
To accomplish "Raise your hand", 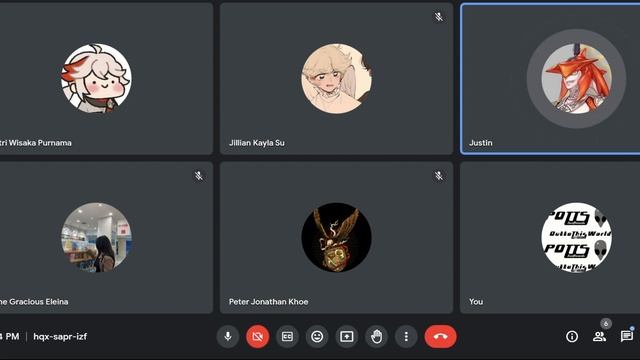I will [x=376, y=336].
